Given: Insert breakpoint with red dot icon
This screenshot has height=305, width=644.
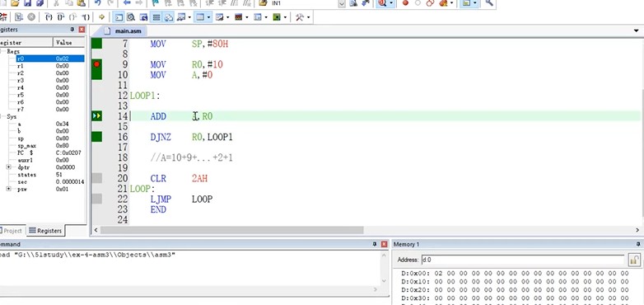Looking at the screenshot, I should coord(405,3).
